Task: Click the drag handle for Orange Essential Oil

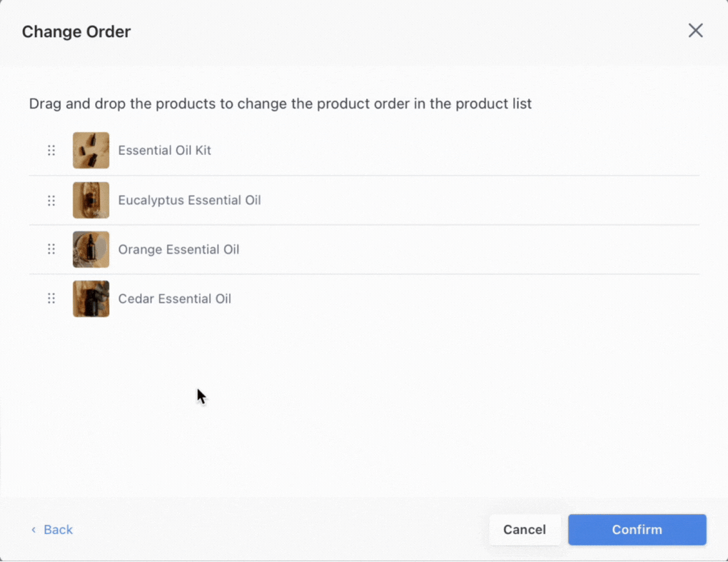Action: (51, 249)
